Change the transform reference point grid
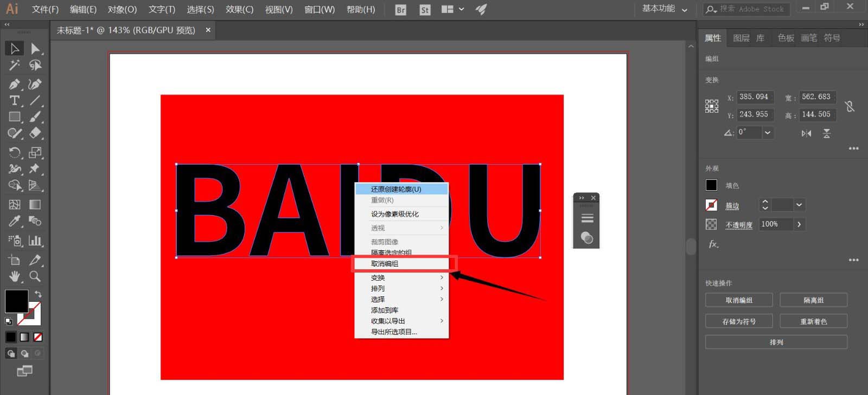Screen dimensions: 868x395 coord(712,106)
